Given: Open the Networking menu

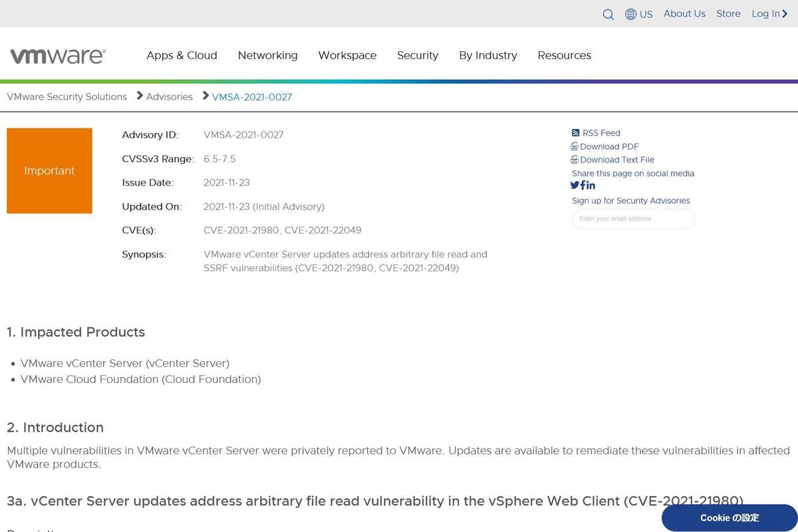Looking at the screenshot, I should pos(268,55).
